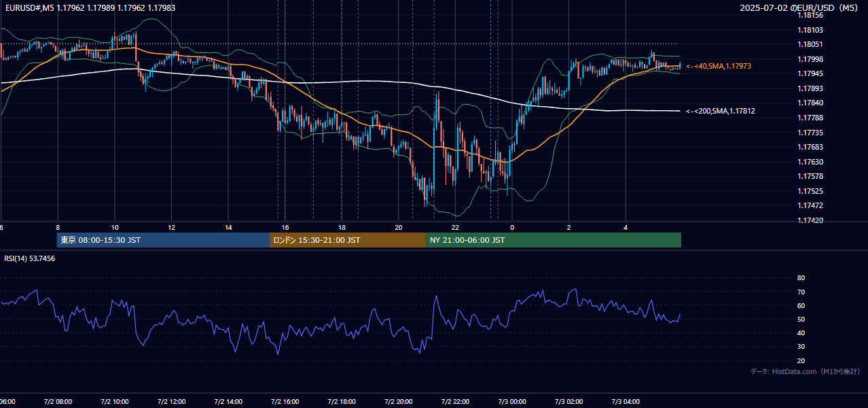This screenshot has height=408, width=868.
Task: Select the 1.17840 price axis label
Action: (x=810, y=103)
